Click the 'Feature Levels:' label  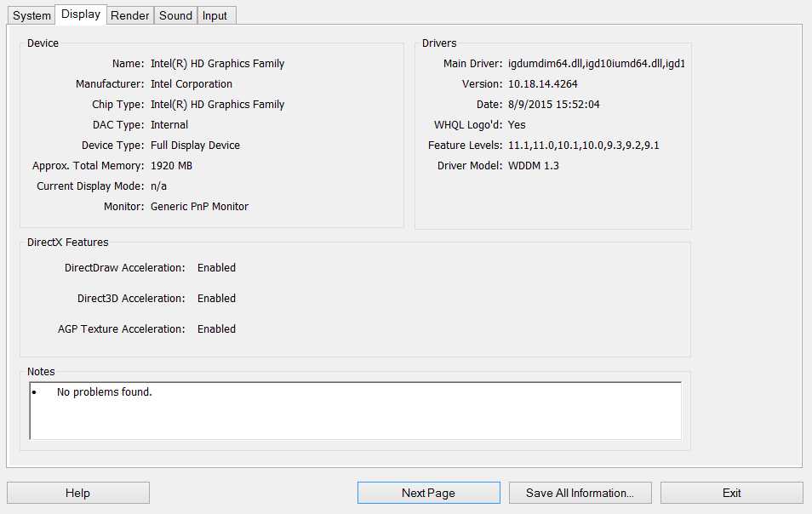point(465,146)
